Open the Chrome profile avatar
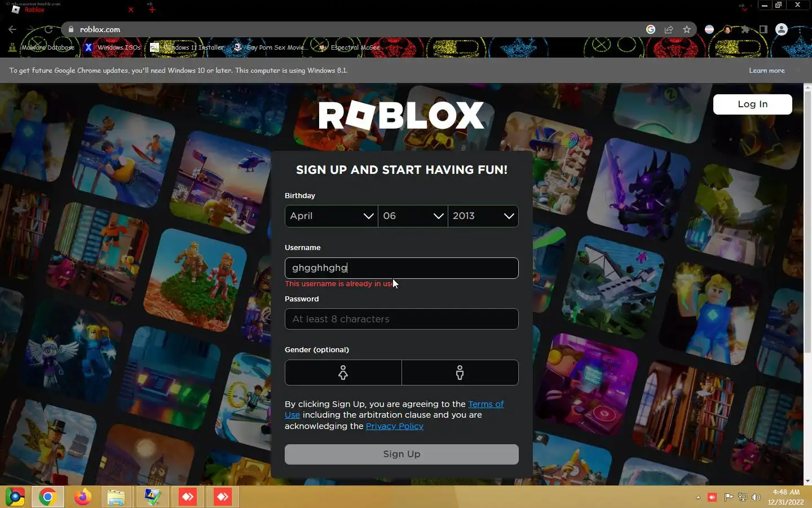Image resolution: width=812 pixels, height=508 pixels. (782, 29)
